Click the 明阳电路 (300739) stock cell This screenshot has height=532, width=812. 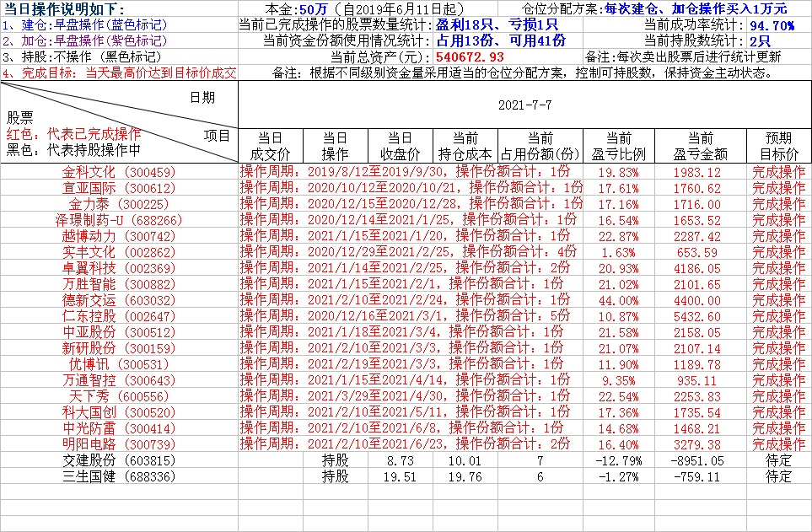119,444
